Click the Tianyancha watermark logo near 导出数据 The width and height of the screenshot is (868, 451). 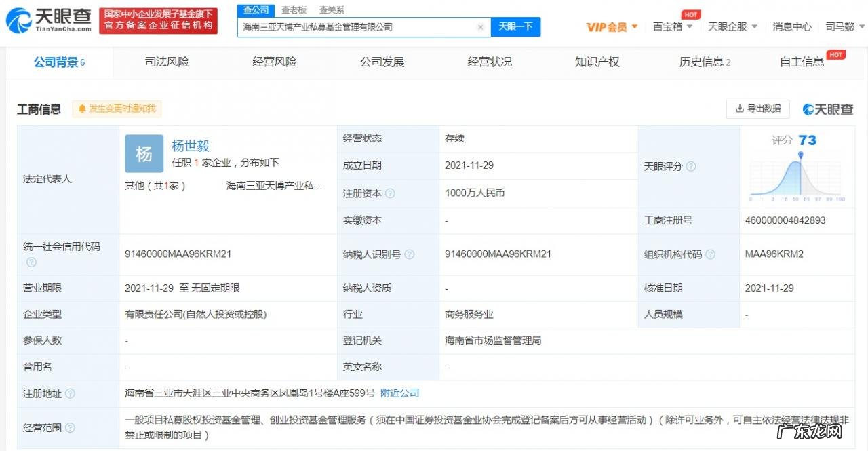click(828, 109)
